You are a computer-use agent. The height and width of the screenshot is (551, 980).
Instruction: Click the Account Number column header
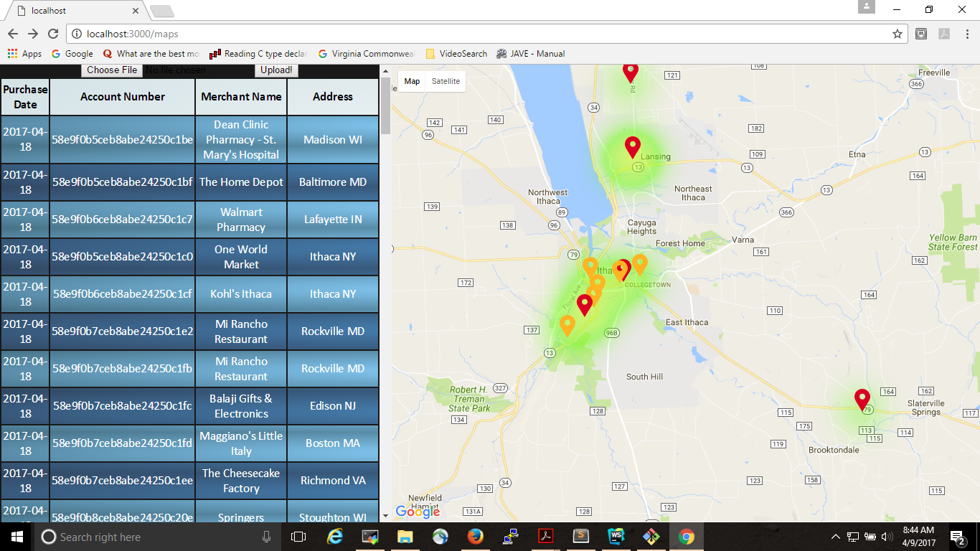[123, 97]
